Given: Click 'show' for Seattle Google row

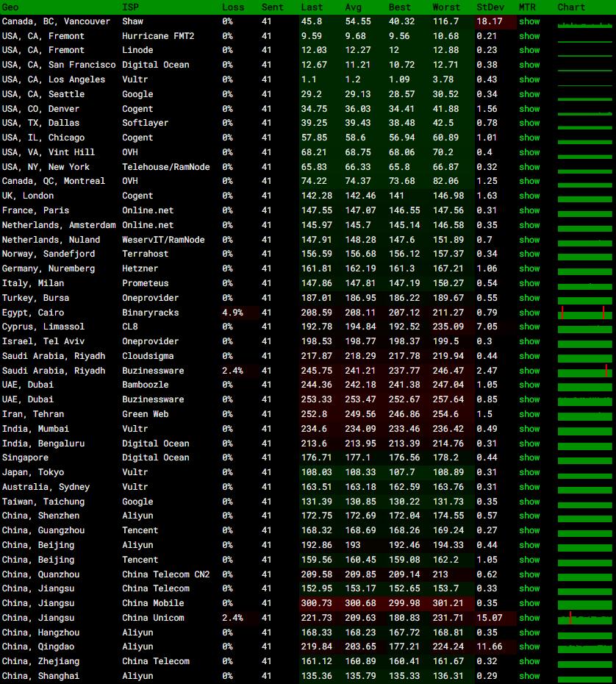Looking at the screenshot, I should (x=529, y=94).
